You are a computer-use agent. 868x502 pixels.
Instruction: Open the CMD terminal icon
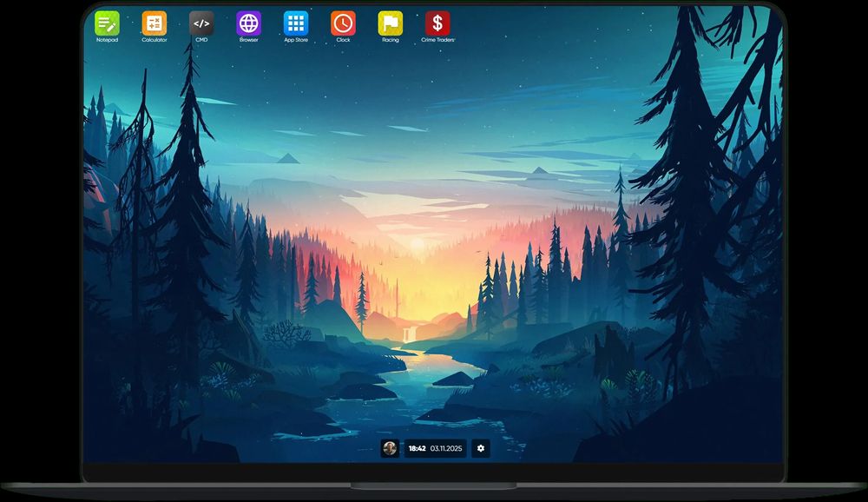tap(201, 23)
